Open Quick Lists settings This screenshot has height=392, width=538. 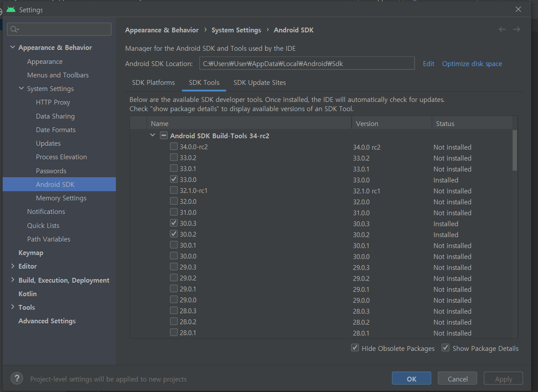[x=43, y=225]
